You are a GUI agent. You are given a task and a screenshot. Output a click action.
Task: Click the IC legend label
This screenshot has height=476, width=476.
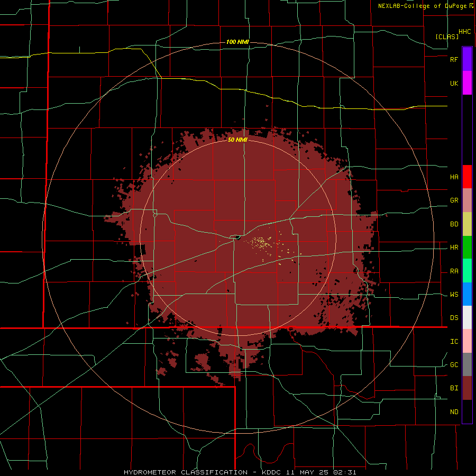tap(454, 342)
